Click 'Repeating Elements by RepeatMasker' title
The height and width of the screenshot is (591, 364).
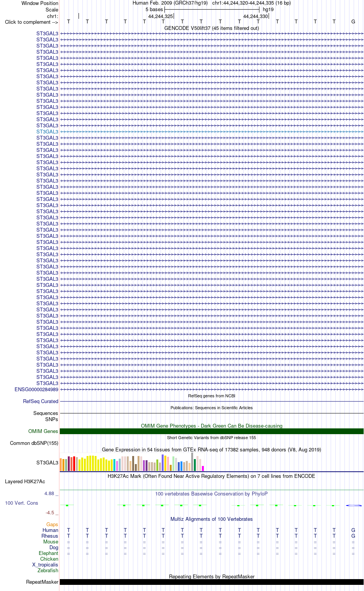[x=212, y=576]
